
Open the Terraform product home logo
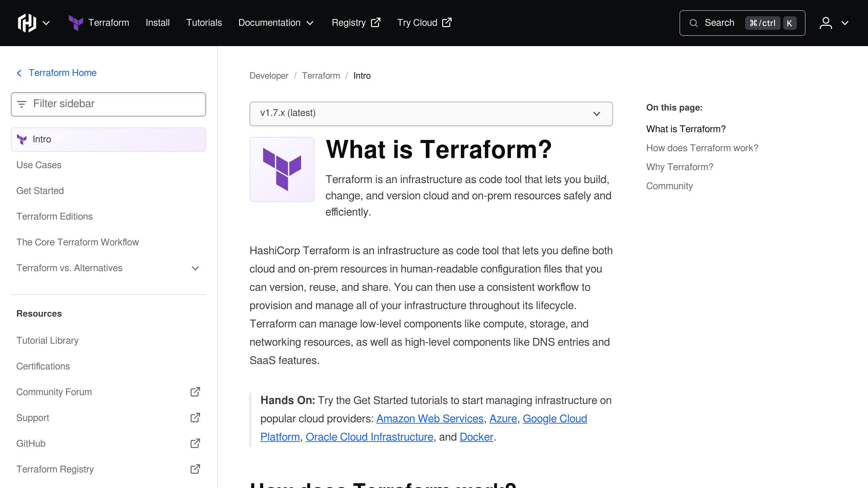point(99,23)
